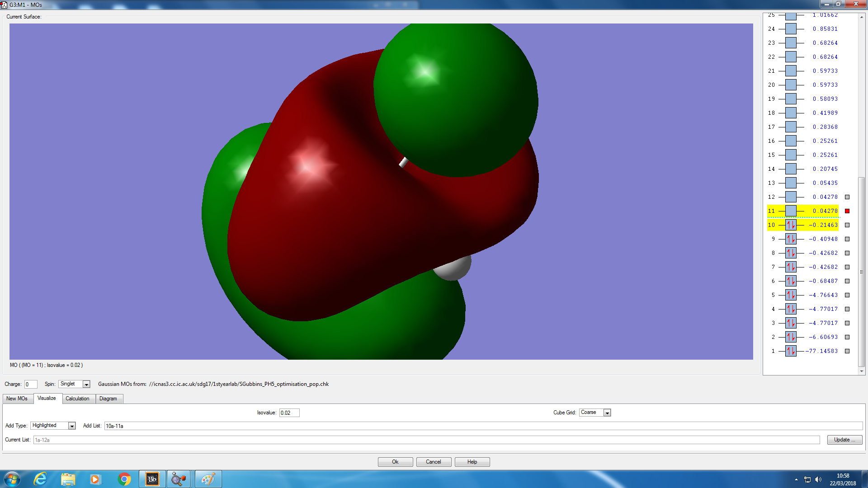Viewport: 868px width, 488px height.
Task: Open Google Chrome from the taskbar
Action: coord(124,479)
